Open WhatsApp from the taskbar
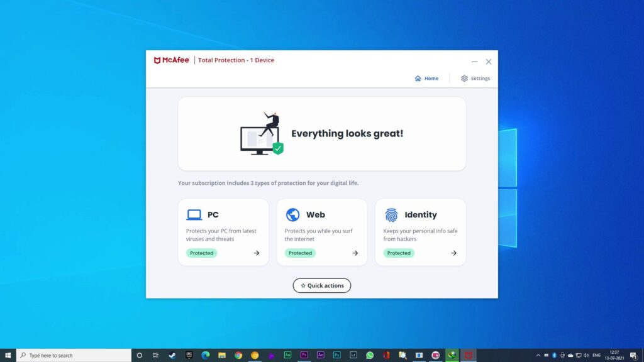Viewport: 644px width, 362px height. (x=370, y=356)
